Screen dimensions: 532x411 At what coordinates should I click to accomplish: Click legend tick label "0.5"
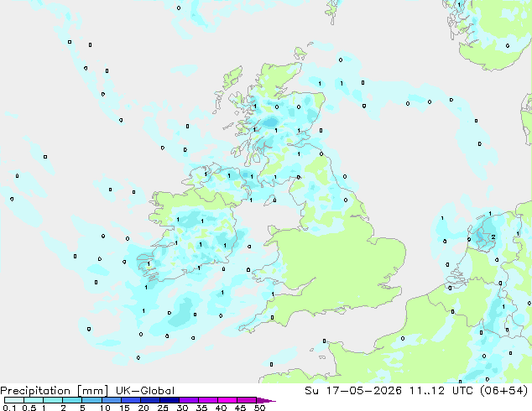click(29, 408)
